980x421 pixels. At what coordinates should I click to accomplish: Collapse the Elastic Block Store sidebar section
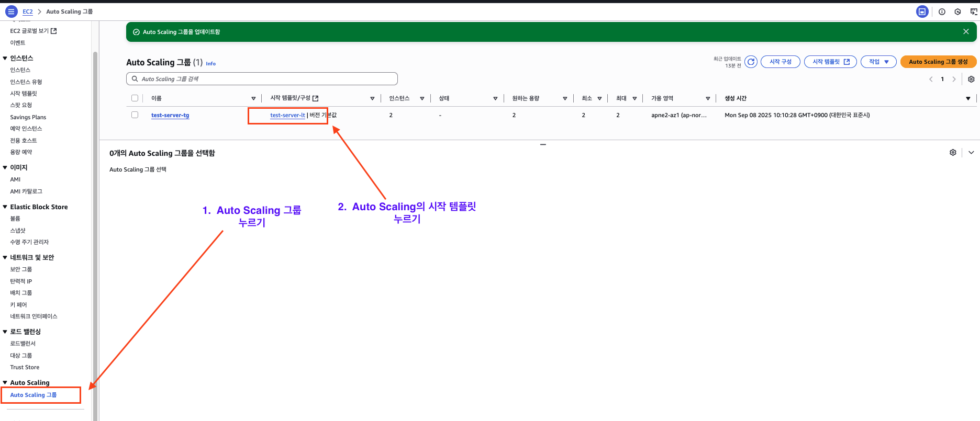(x=5, y=207)
